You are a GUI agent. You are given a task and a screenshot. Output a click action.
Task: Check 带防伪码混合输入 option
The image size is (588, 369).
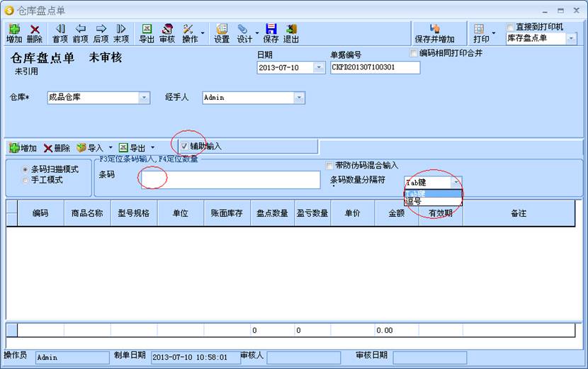(x=329, y=165)
